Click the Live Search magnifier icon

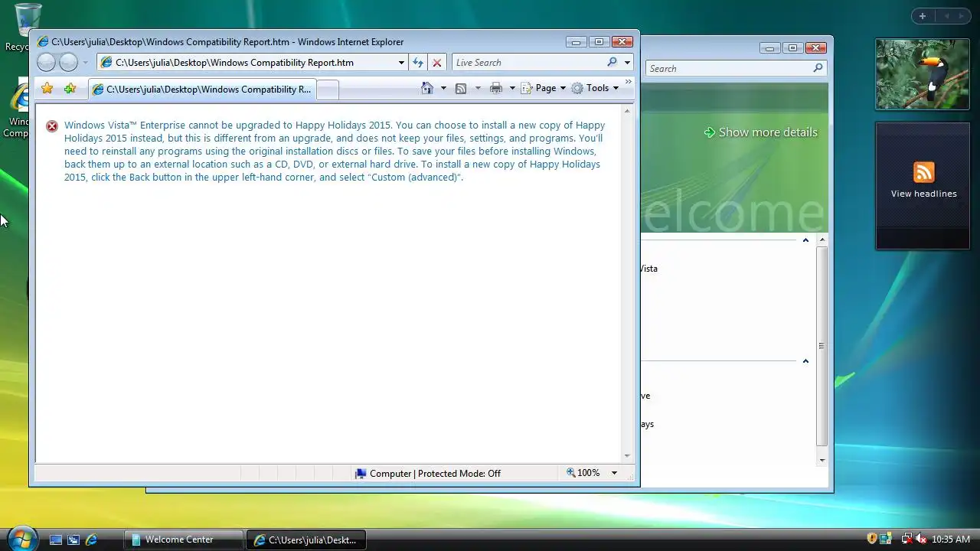[x=612, y=62]
